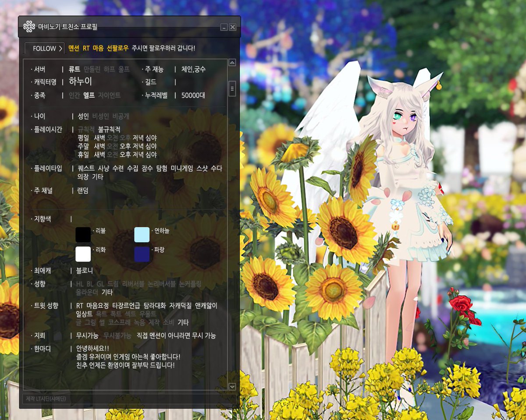Select 성인 in the age row
The height and width of the screenshot is (420, 526).
tap(83, 116)
